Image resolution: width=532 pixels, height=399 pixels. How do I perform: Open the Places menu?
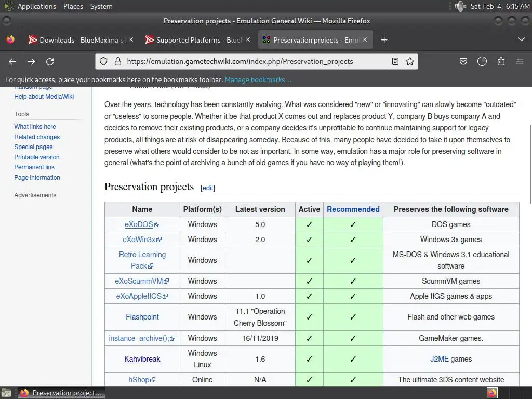73,6
